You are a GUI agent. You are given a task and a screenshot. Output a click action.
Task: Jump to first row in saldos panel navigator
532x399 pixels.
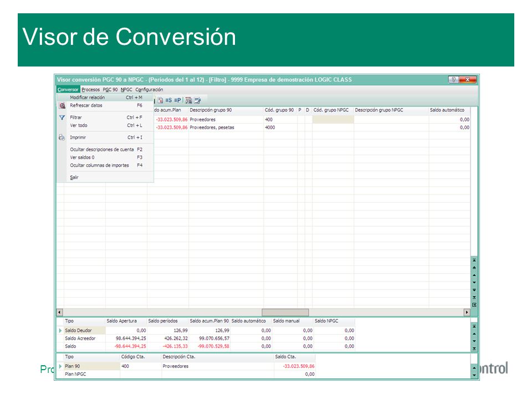tap(474, 326)
